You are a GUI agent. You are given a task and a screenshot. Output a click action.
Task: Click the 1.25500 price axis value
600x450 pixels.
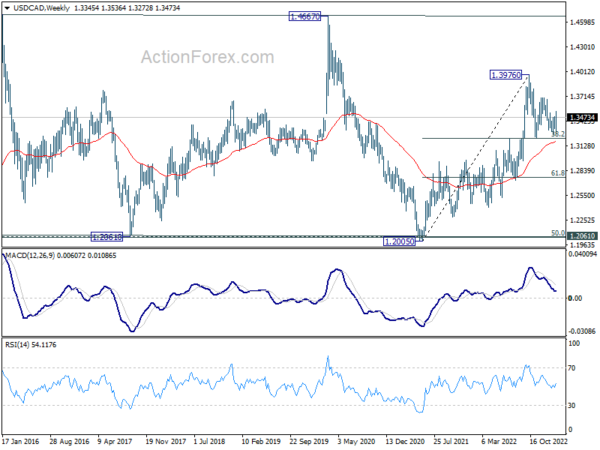click(x=582, y=195)
